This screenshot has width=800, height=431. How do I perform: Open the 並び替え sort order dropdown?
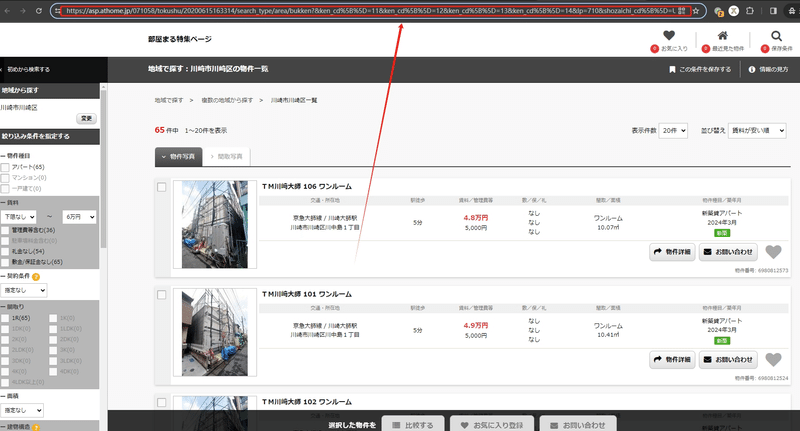coord(757,131)
